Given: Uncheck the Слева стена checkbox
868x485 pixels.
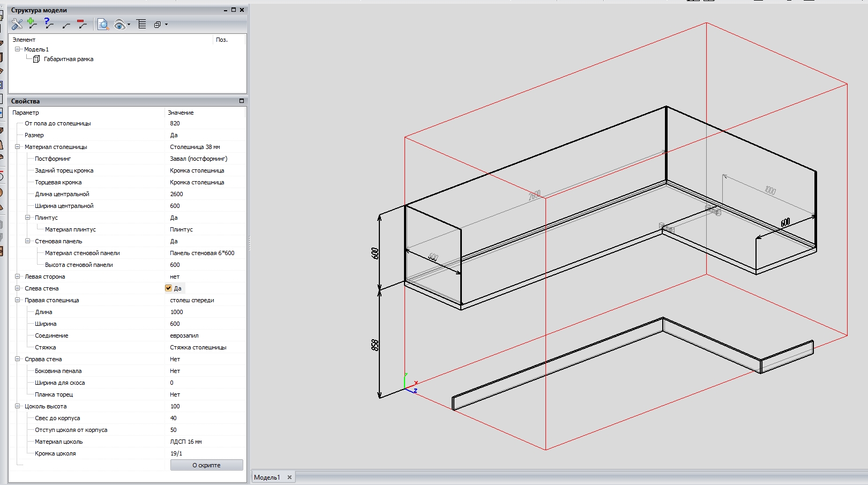Looking at the screenshot, I should [x=168, y=288].
